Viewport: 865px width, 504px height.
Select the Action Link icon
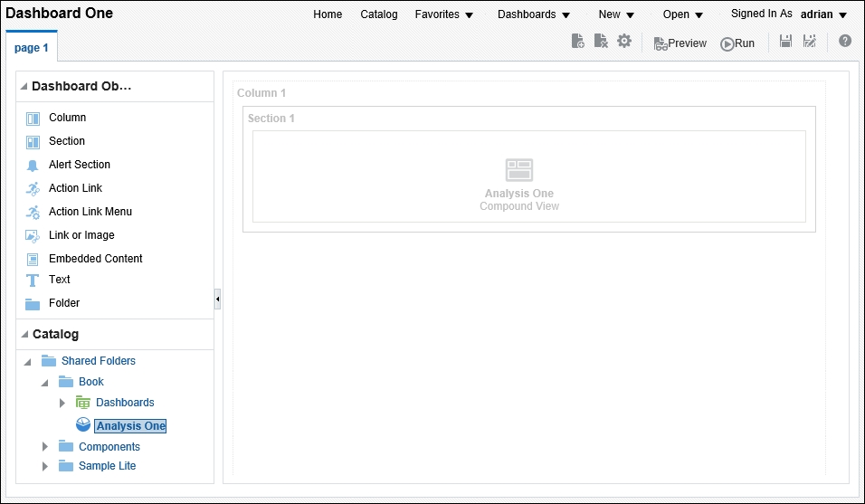pos(33,189)
